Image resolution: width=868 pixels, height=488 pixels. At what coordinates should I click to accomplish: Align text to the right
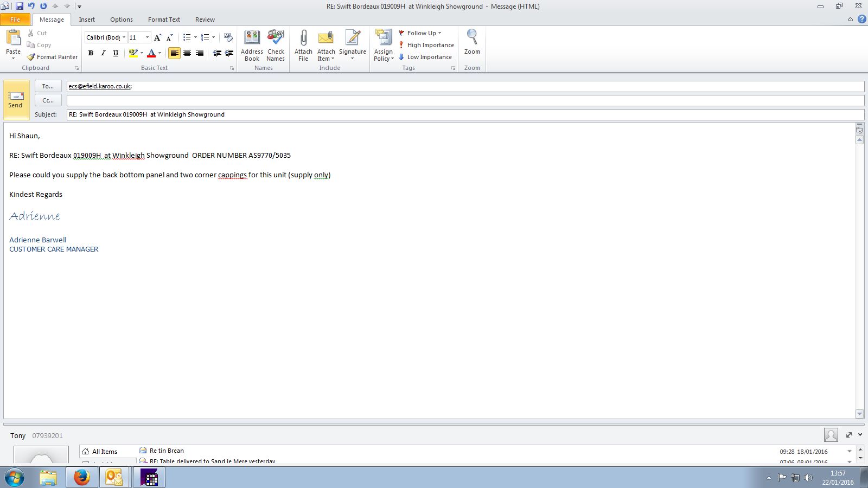pyautogui.click(x=200, y=53)
